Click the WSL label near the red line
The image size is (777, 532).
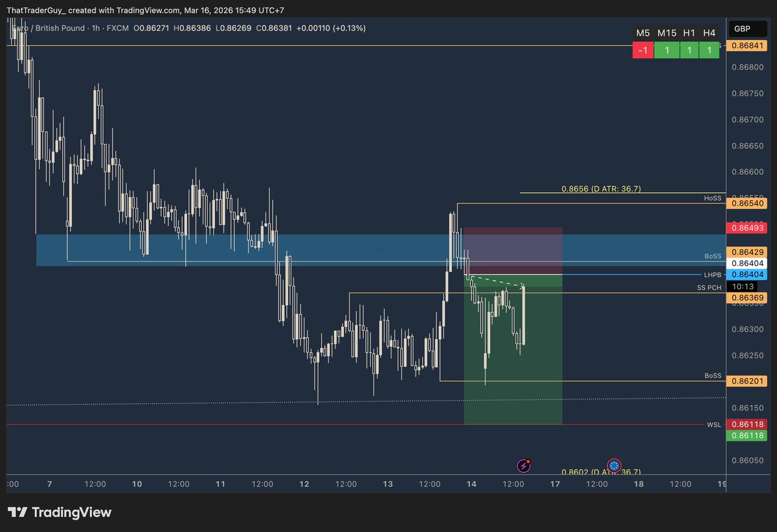pyautogui.click(x=714, y=425)
